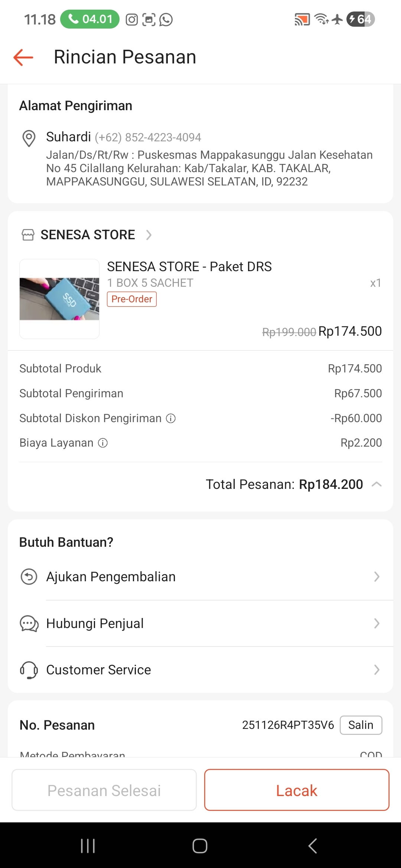The width and height of the screenshot is (401, 868).
Task: Tap info icon beside Subtotal Diskon Pengiriman
Action: pyautogui.click(x=171, y=418)
